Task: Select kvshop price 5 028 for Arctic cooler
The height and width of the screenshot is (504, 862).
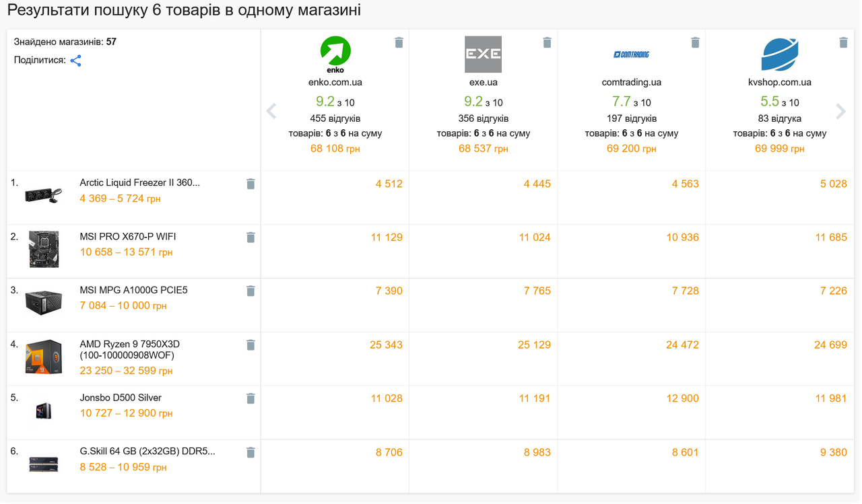Action: point(834,184)
